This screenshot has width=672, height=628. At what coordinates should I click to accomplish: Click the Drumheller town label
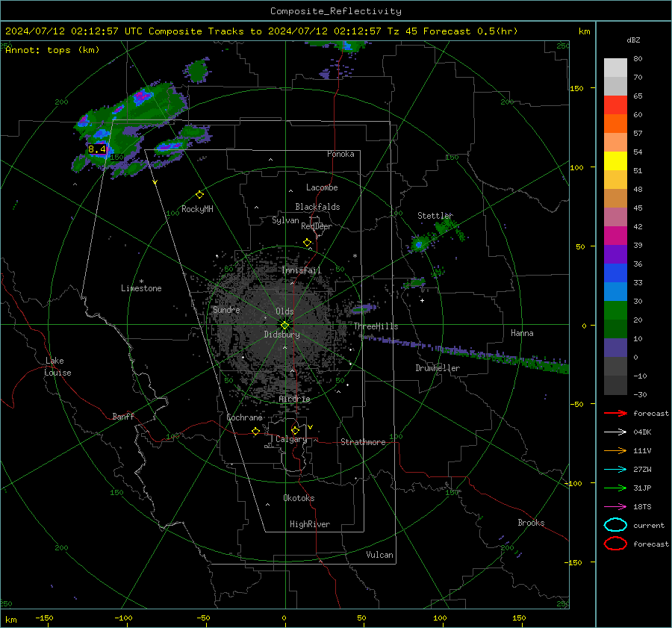pos(438,368)
